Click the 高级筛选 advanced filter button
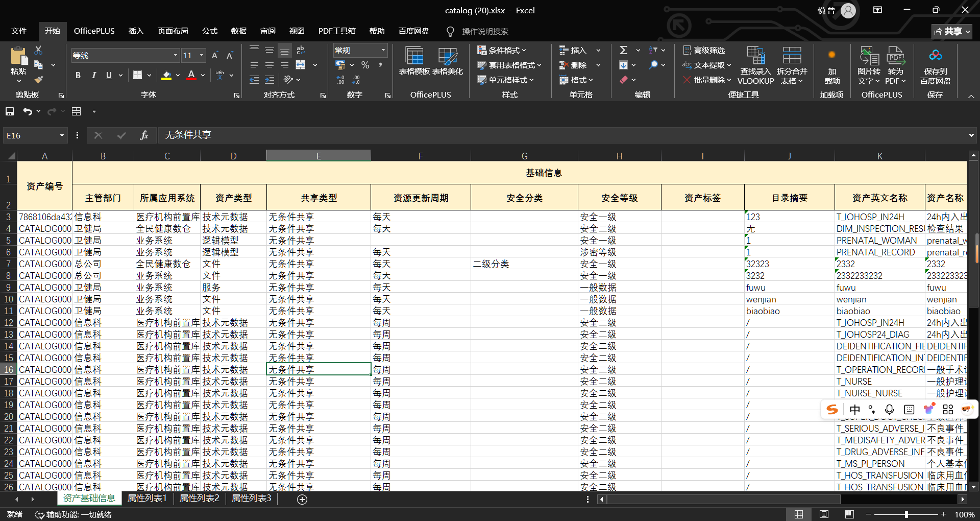This screenshot has width=980, height=521. pos(704,50)
